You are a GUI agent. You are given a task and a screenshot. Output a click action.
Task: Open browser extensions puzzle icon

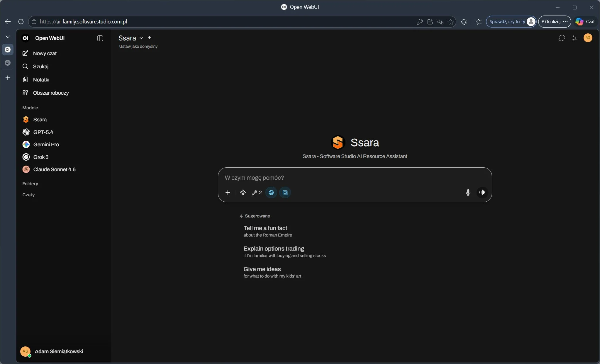point(464,22)
